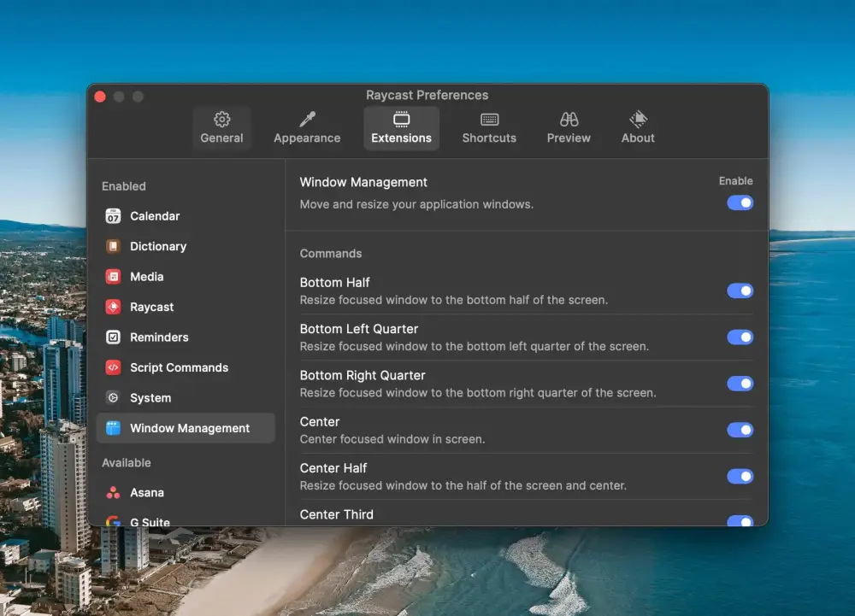This screenshot has width=855, height=616.
Task: Select Reminders in the sidebar
Action: (186, 337)
